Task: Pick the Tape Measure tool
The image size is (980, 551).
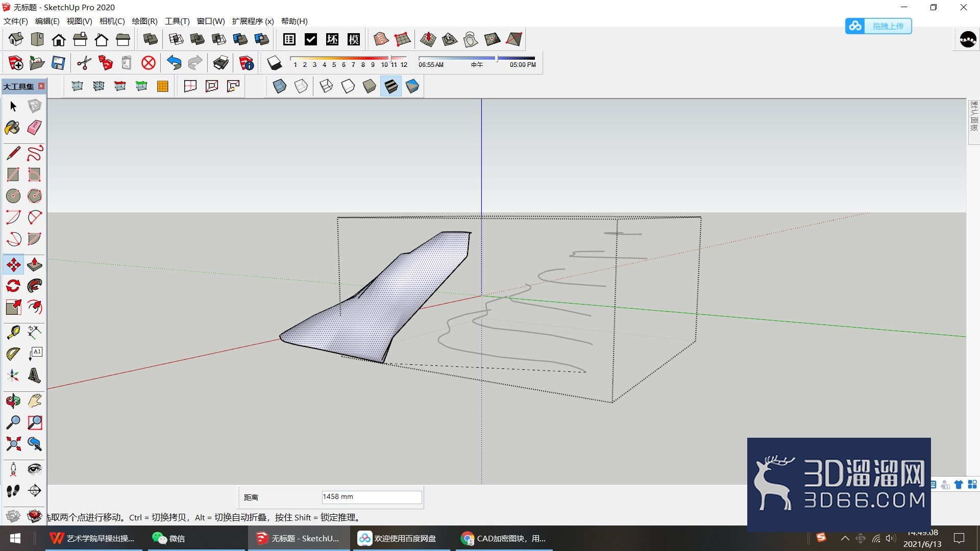Action: [13, 333]
